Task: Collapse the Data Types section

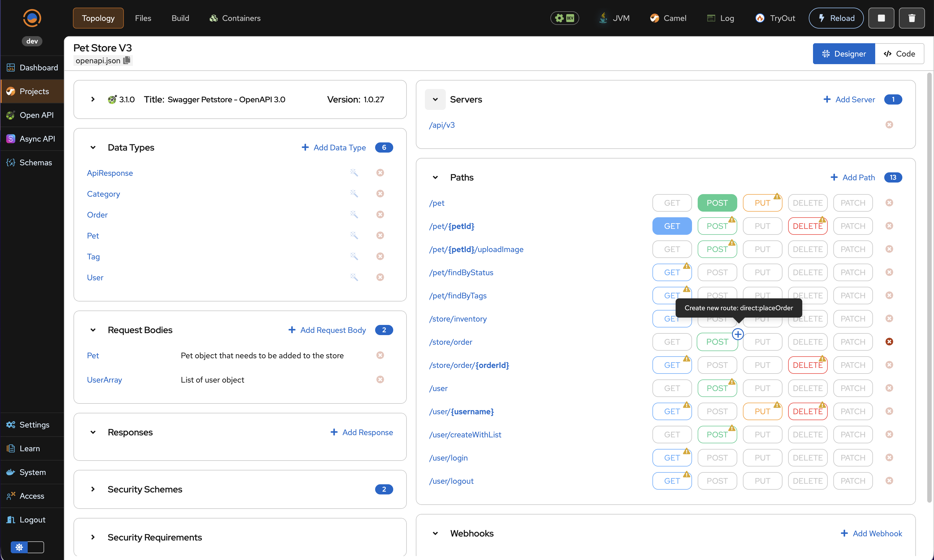Action: (x=93, y=147)
